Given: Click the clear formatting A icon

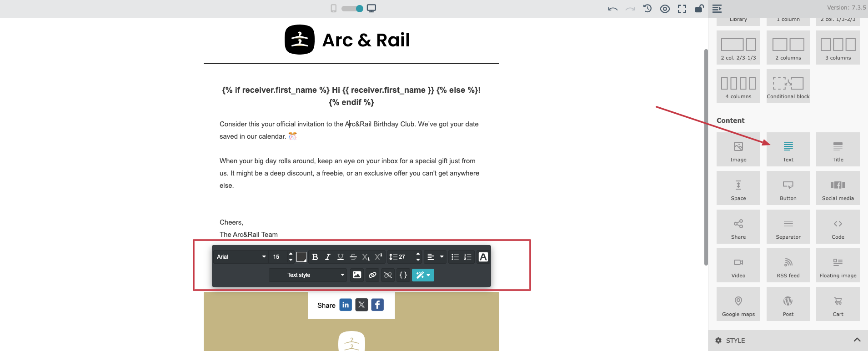Looking at the screenshot, I should (483, 257).
